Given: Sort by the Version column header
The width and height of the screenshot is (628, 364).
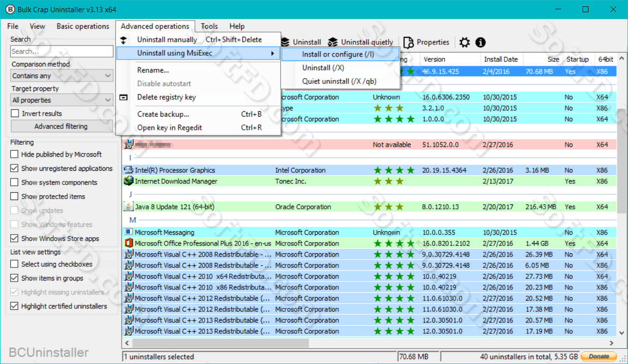Looking at the screenshot, I should pyautogui.click(x=450, y=60).
